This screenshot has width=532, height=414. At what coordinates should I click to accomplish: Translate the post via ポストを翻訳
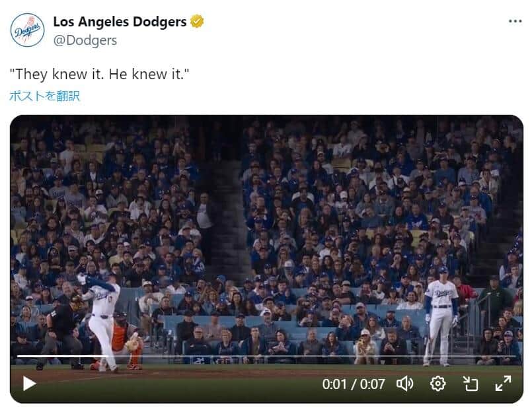point(44,96)
